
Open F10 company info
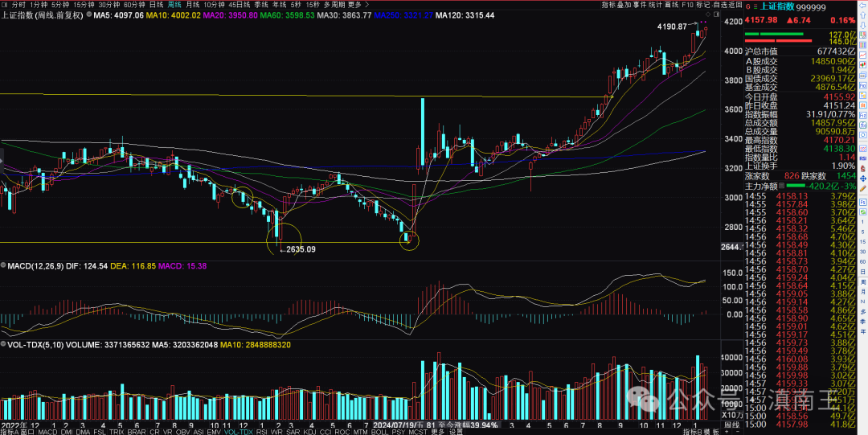coord(687,5)
